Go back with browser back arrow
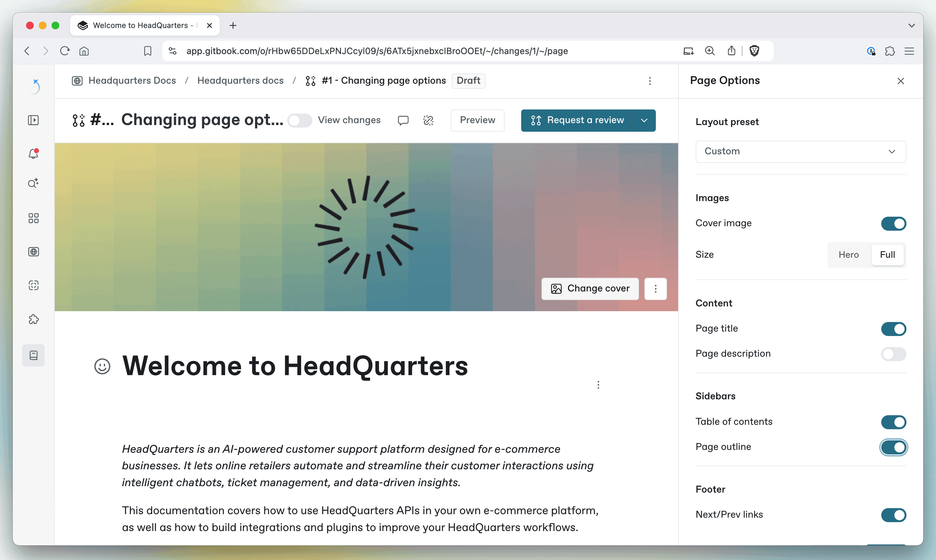Viewport: 936px width, 560px height. point(27,51)
